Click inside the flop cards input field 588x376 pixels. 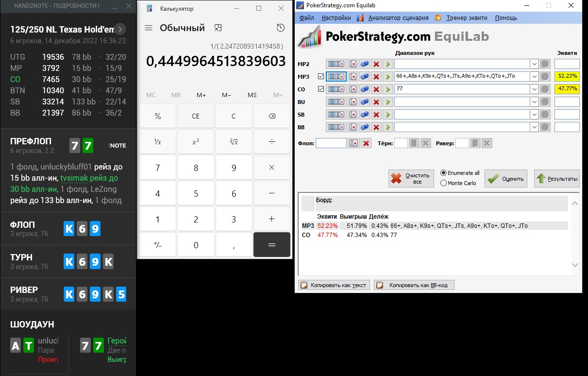[331, 143]
